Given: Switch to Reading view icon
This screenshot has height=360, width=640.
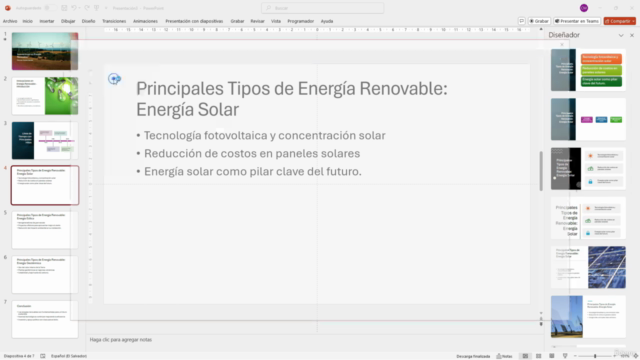Looking at the screenshot, I should [x=552, y=356].
